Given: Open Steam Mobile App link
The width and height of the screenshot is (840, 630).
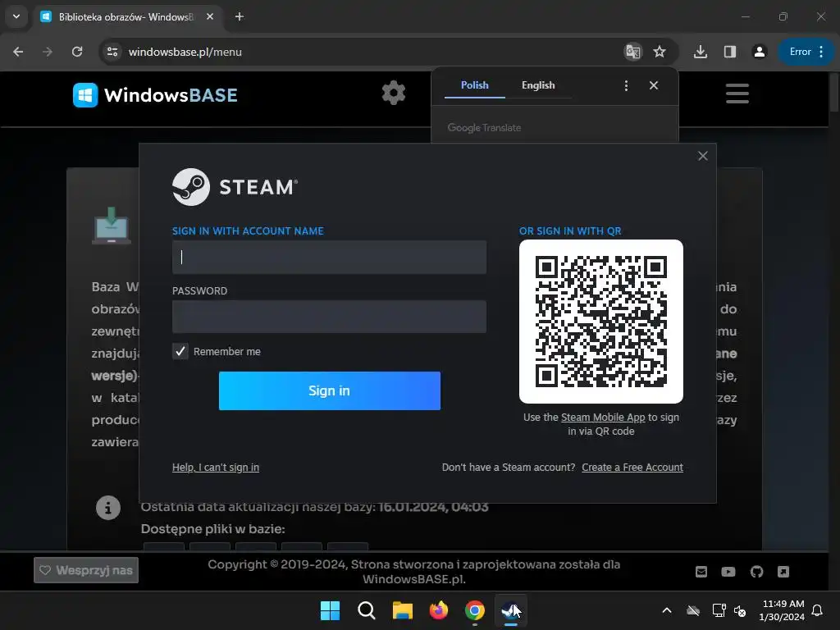Looking at the screenshot, I should [603, 418].
